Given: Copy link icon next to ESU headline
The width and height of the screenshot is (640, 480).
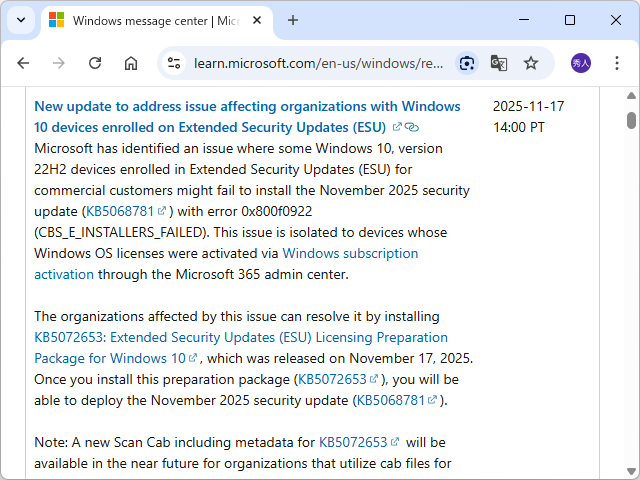Looking at the screenshot, I should click(412, 127).
